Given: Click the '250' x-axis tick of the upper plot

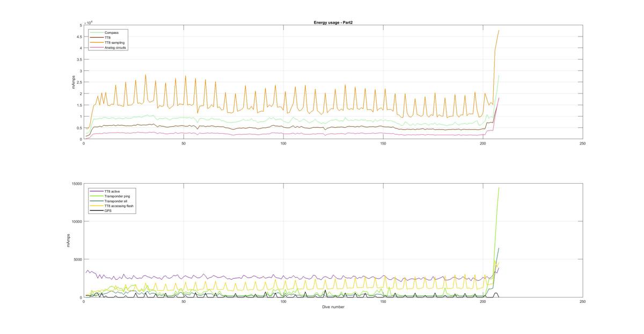Looking at the screenshot, I should pos(583,143).
